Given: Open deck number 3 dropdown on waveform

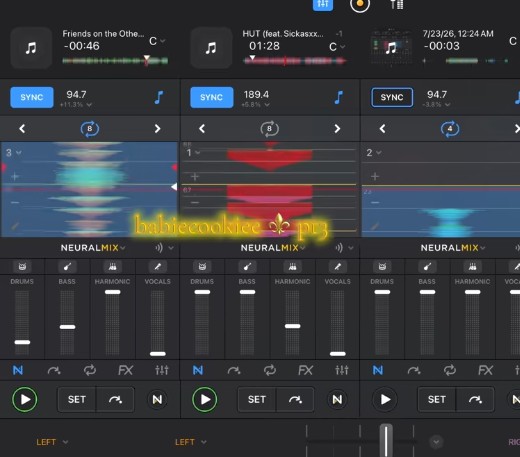Looking at the screenshot, I should [x=14, y=153].
